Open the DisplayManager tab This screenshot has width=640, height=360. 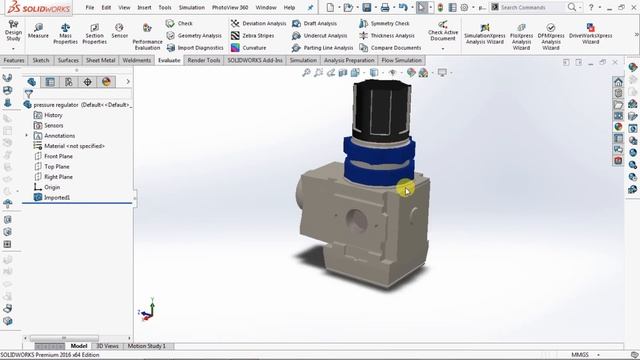tap(106, 82)
